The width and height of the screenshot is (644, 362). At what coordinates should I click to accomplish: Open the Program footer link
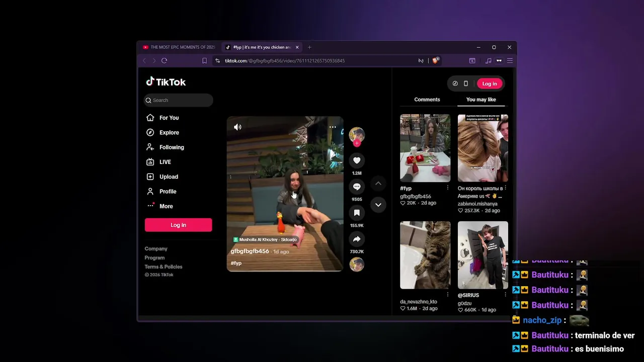pos(154,258)
